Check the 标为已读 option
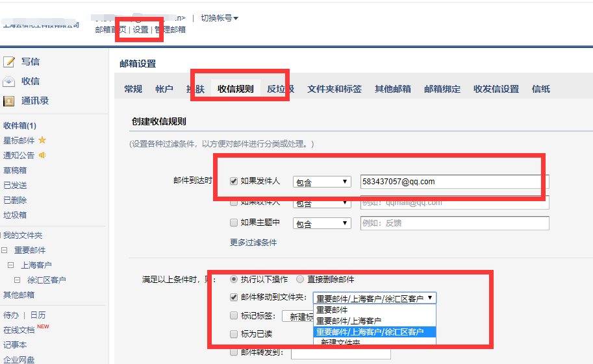The image size is (593, 364). [x=234, y=334]
